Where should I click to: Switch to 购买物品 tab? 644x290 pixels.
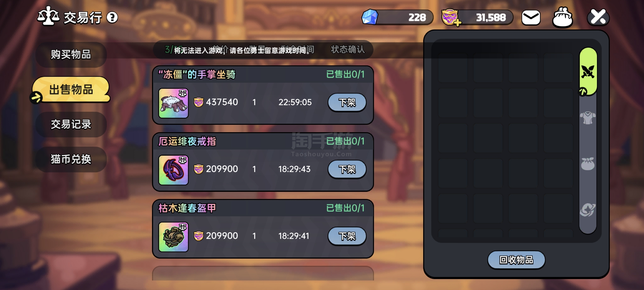pos(71,54)
